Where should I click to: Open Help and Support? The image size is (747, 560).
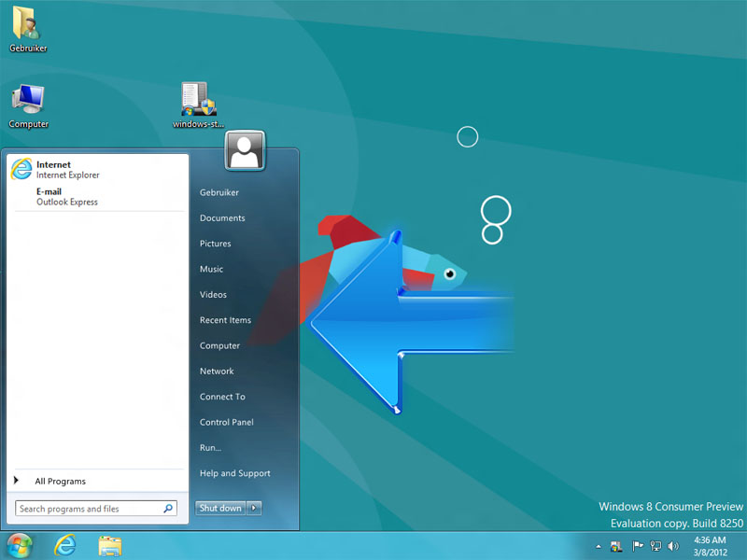tap(235, 473)
